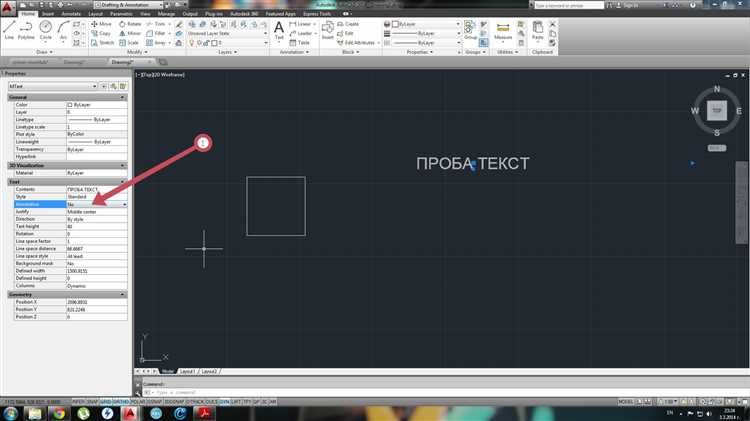This screenshot has height=421, width=750.
Task: Toggle GRID display in status bar
Action: point(106,402)
